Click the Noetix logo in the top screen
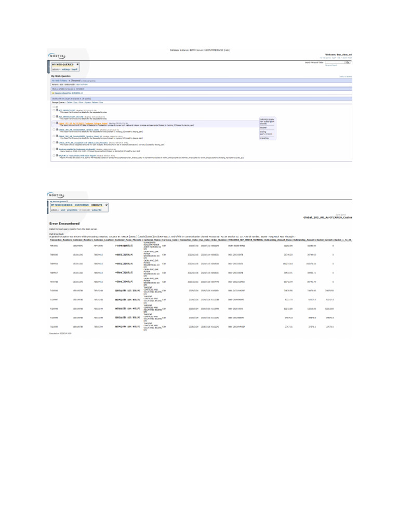 click(x=57, y=56)
